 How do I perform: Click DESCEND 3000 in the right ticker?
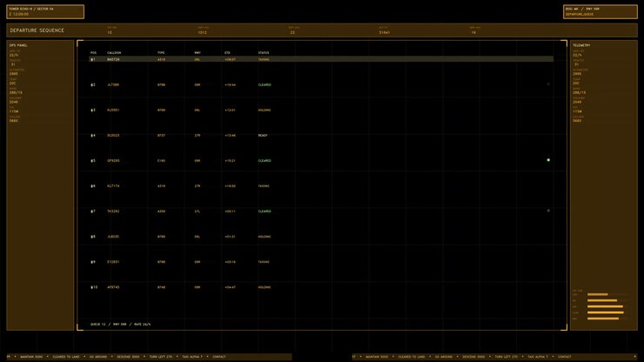[473, 357]
